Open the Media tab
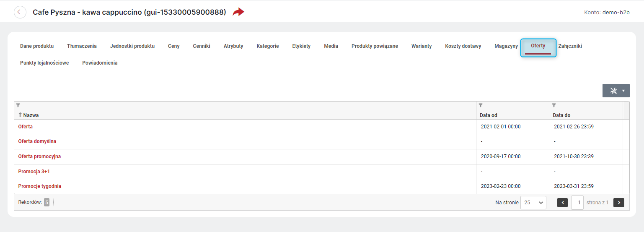The height and width of the screenshot is (232, 644). [331, 46]
